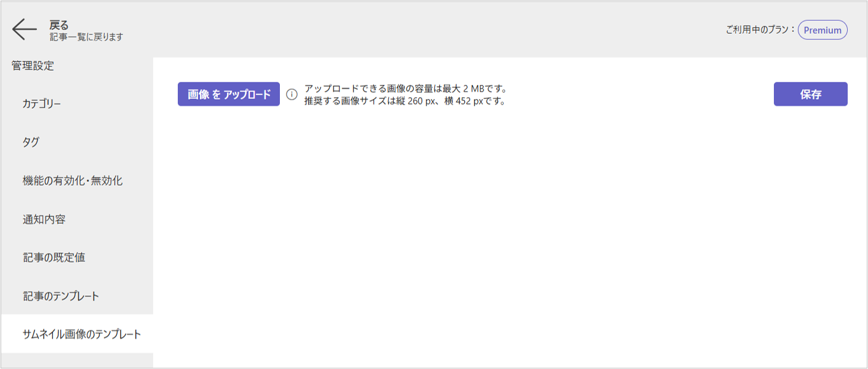
Task: Click the ご利用中のプラン label
Action: 760,30
